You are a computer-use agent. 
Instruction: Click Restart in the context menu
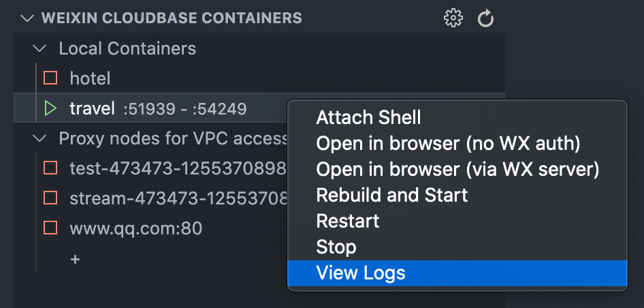(x=348, y=221)
